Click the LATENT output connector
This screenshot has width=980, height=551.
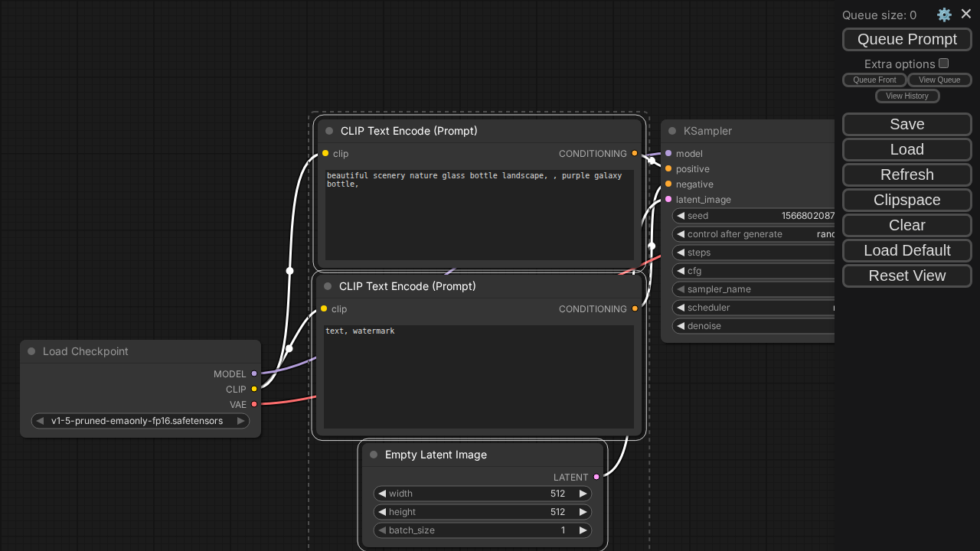point(596,477)
